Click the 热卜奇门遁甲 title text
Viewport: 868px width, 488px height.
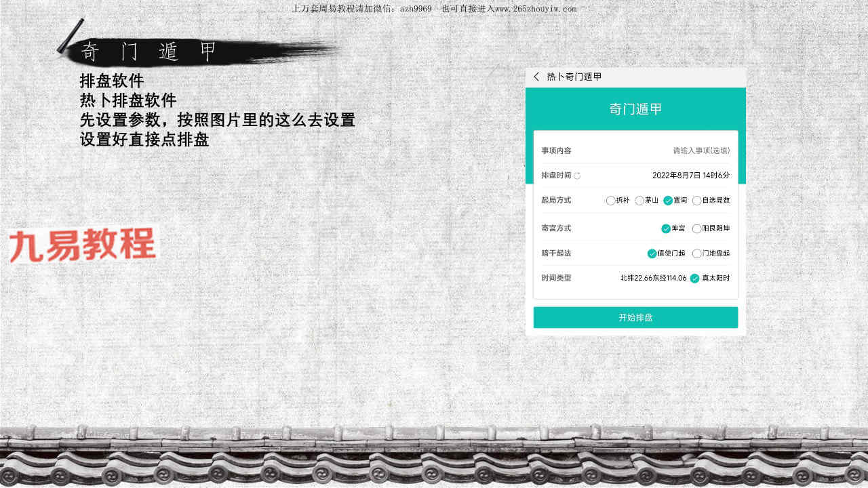(574, 77)
